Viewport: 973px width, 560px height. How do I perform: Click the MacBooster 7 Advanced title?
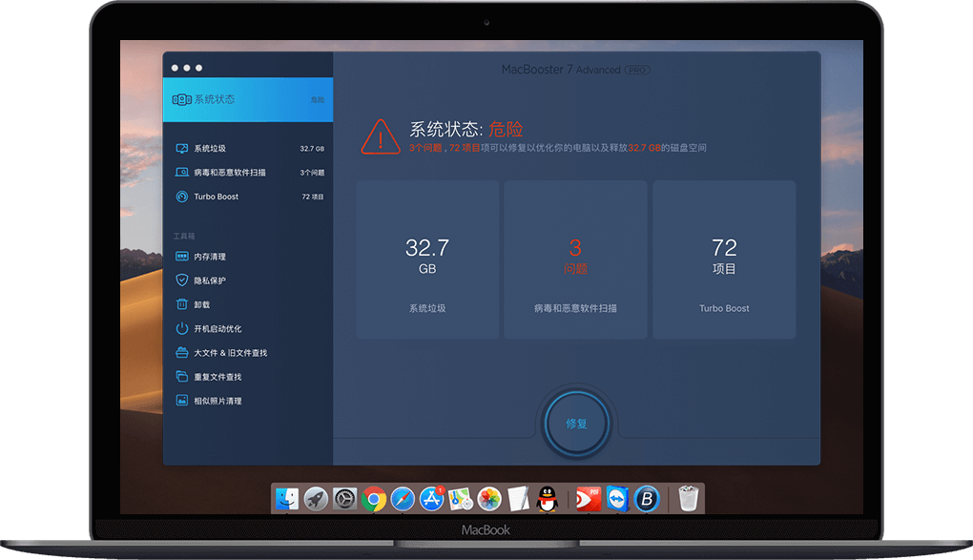point(561,70)
